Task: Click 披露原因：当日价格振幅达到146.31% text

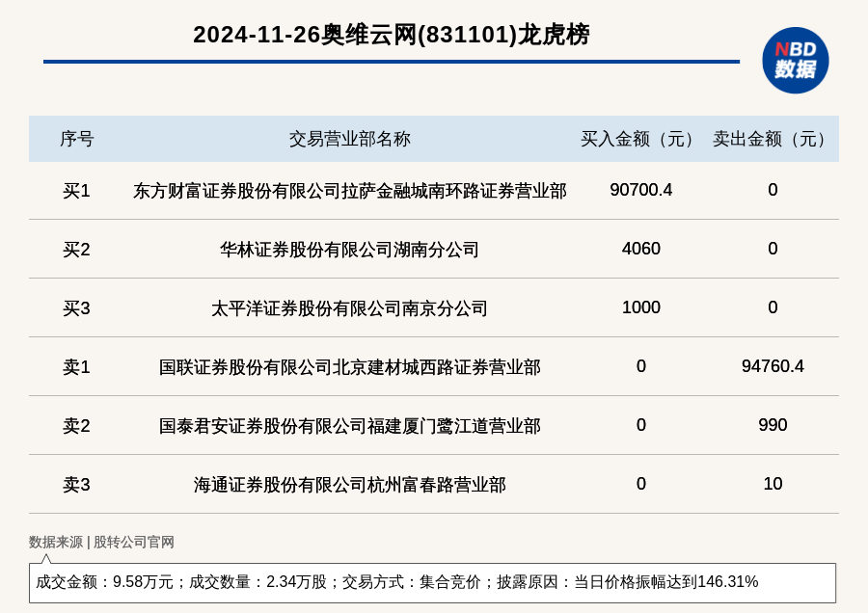Action: (x=627, y=581)
